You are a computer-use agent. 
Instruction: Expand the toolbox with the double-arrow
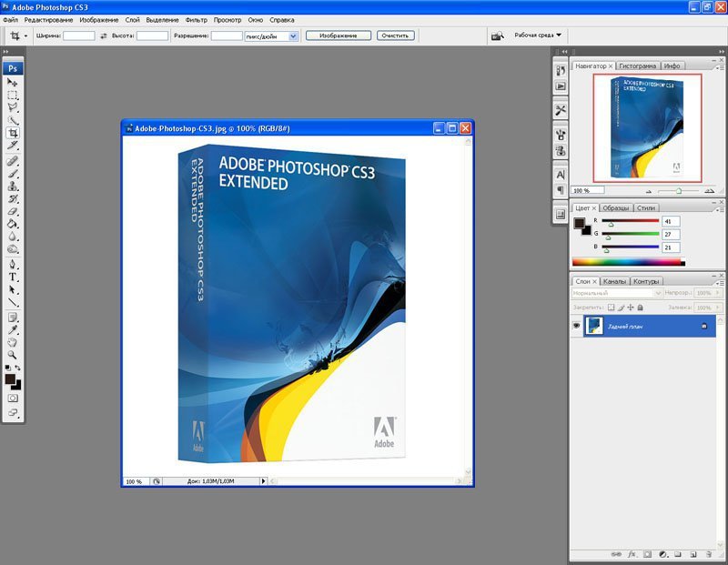pos(5,52)
